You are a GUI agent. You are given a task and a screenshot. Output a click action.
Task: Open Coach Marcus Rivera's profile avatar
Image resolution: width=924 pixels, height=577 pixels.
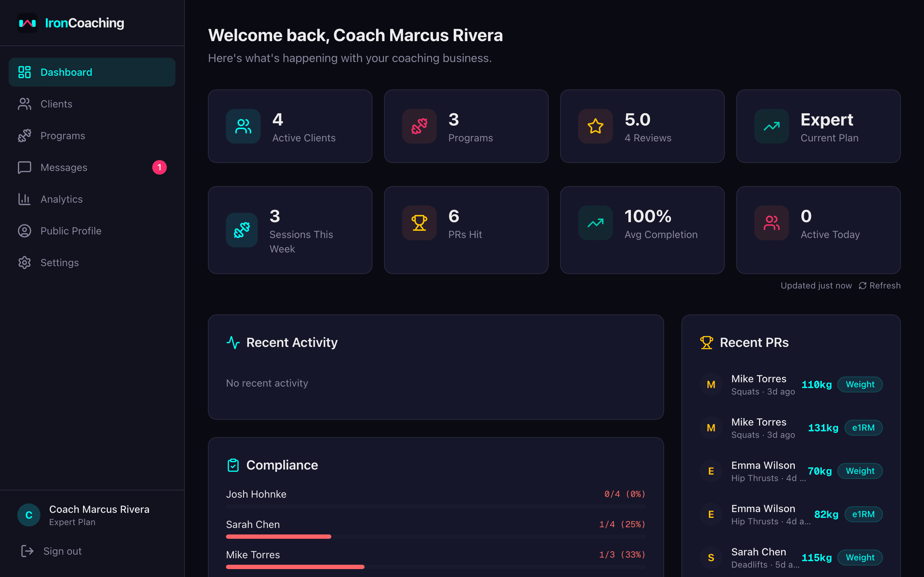pos(29,515)
